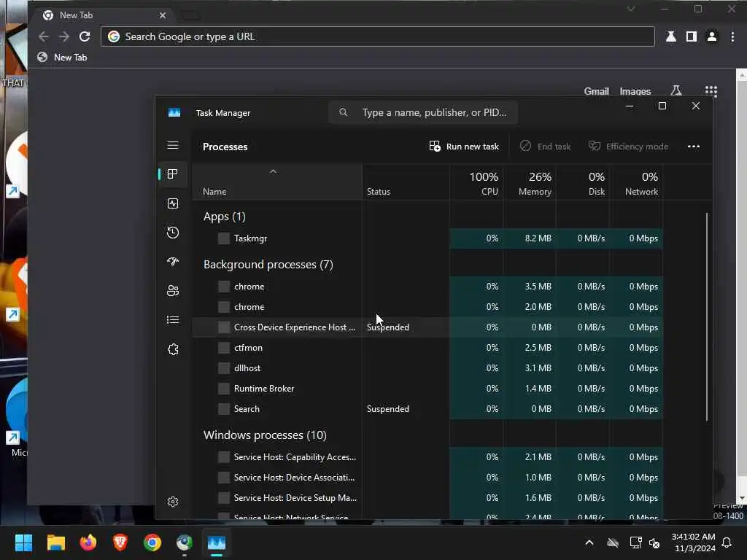Switch to the New Tab Chrome tab
The width and height of the screenshot is (747, 560).
tap(102, 15)
